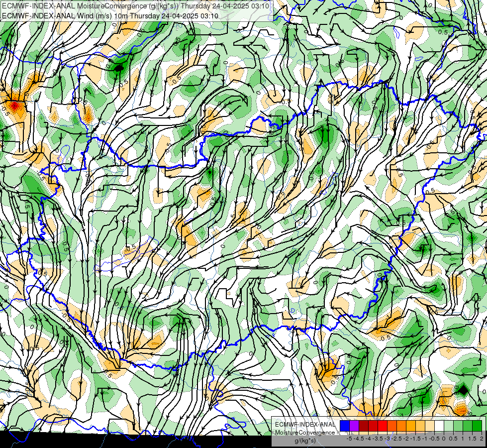Screen dimensions: 487x448
Task: Pick the bright red swatch between -3.5 and -3
Action: click(x=383, y=426)
